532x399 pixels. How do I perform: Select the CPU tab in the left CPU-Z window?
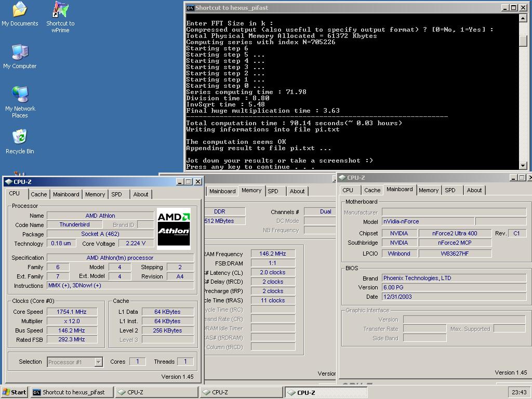[x=14, y=193]
